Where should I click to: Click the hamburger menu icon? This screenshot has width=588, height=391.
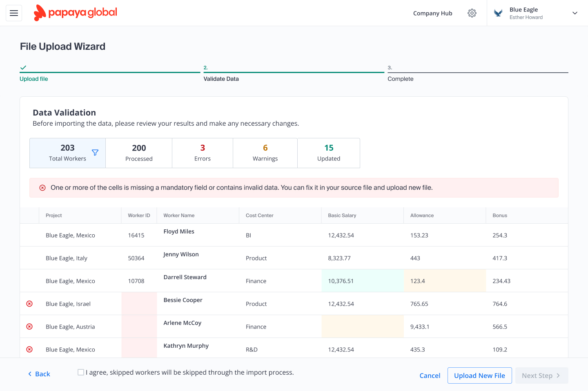[x=13, y=13]
